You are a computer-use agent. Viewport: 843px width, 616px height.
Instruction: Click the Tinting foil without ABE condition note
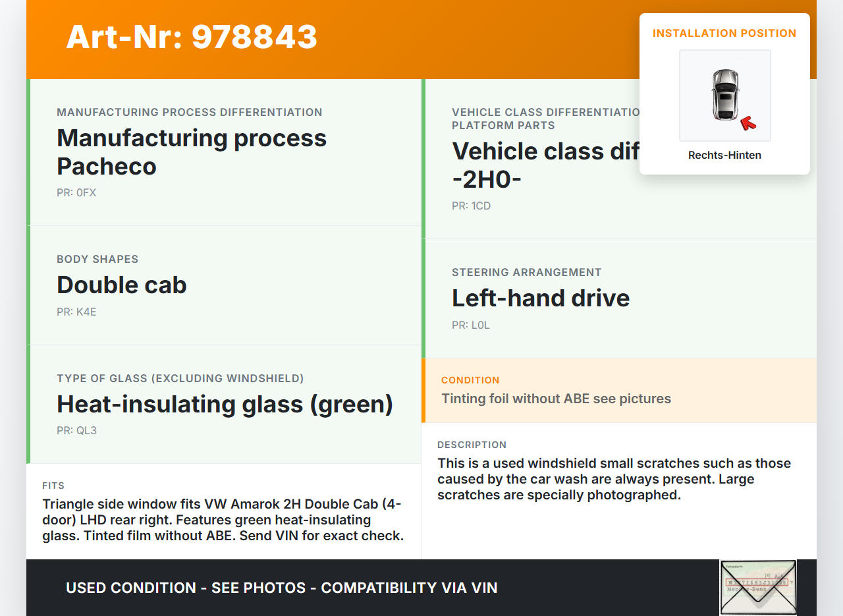pyautogui.click(x=556, y=399)
